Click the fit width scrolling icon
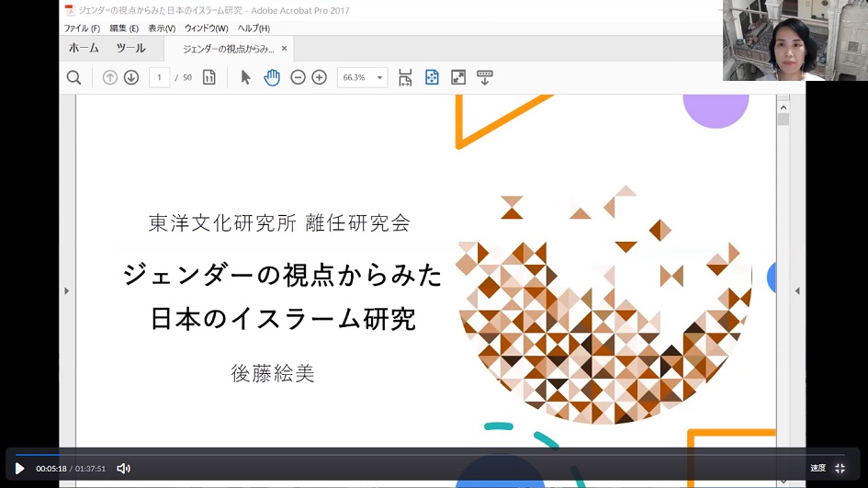Screen dimensions: 868x488 tap(405, 77)
